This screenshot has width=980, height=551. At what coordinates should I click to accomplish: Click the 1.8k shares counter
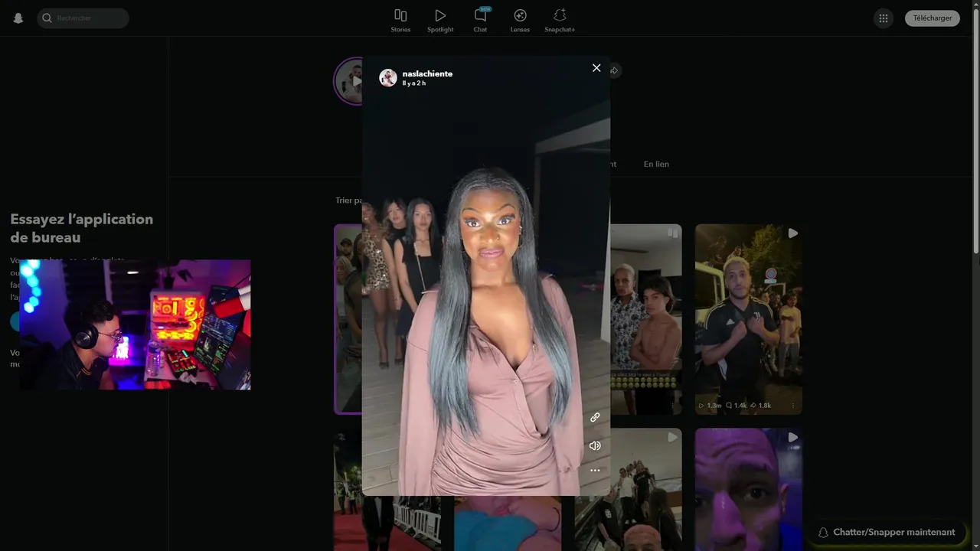pos(760,406)
